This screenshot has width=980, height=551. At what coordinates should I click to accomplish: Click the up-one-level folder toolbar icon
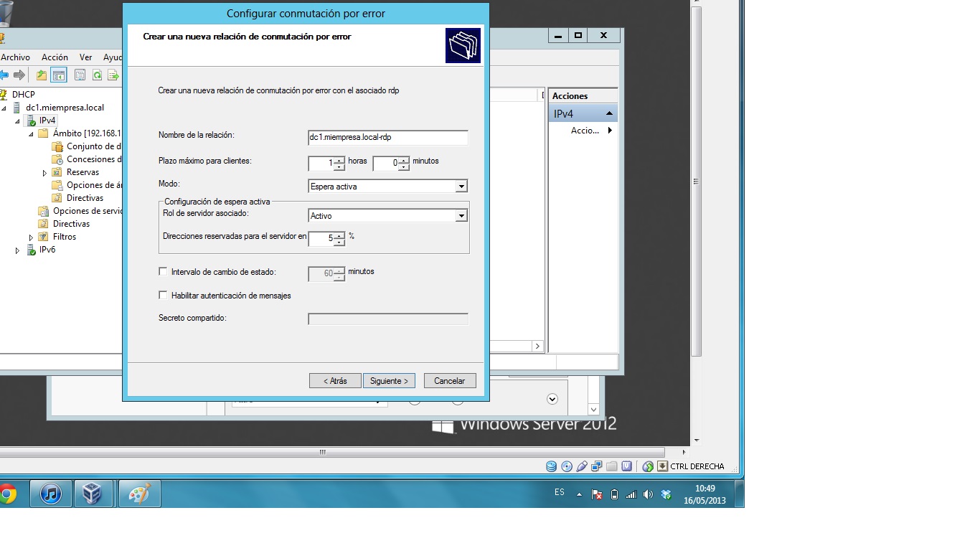(42, 75)
